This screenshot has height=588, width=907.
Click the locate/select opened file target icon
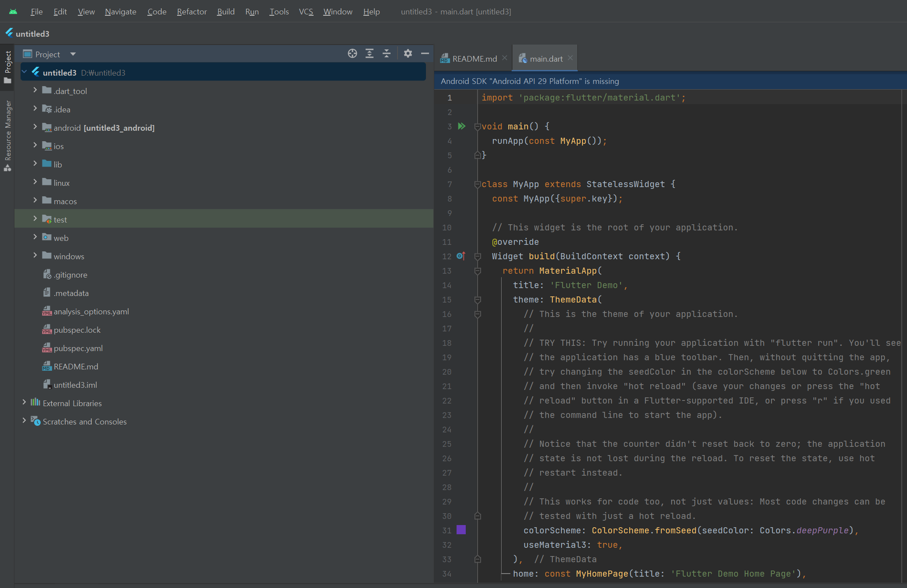[352, 53]
